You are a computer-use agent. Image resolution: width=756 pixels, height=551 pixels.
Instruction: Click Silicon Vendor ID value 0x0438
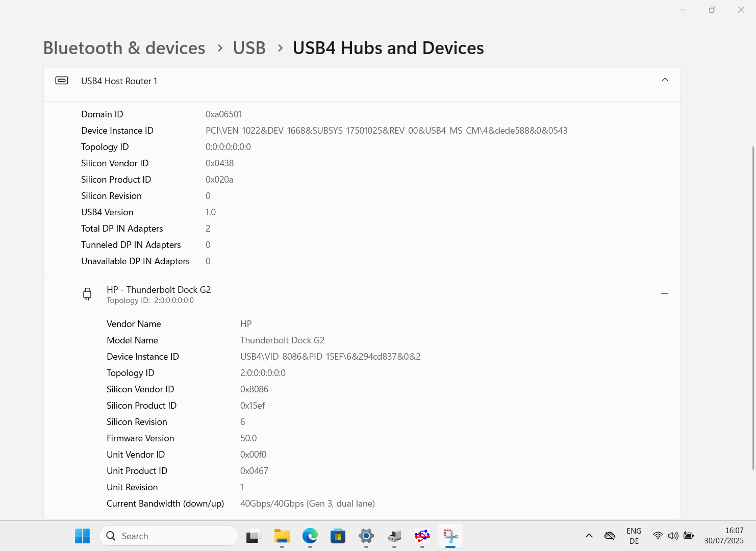(x=219, y=163)
